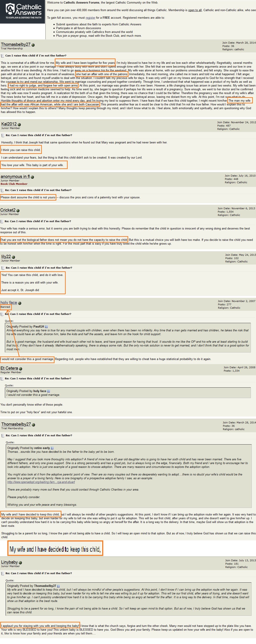256x644 pixels.
Task: Click the 'Banned' status under holy face
Action: point(5,307)
